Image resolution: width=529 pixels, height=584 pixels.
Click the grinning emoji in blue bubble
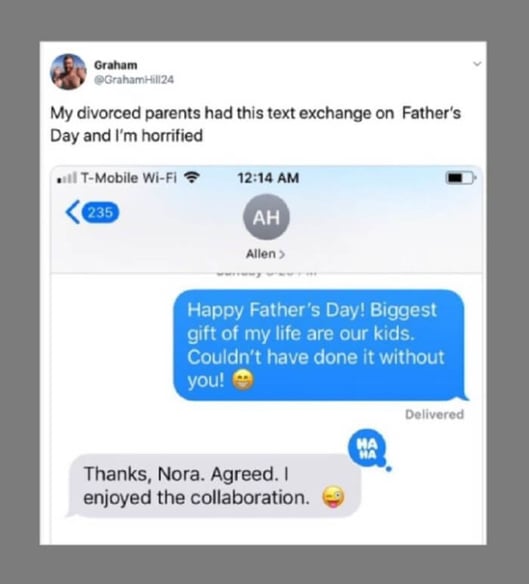click(x=243, y=380)
